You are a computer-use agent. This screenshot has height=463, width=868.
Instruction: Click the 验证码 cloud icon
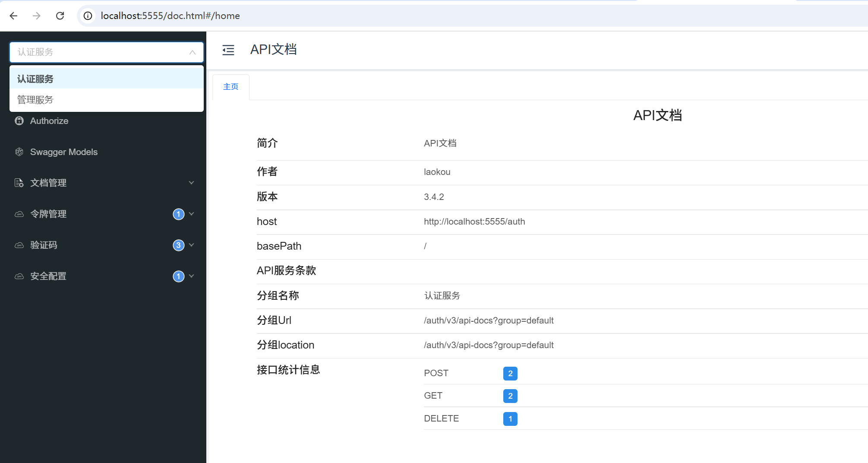click(19, 245)
